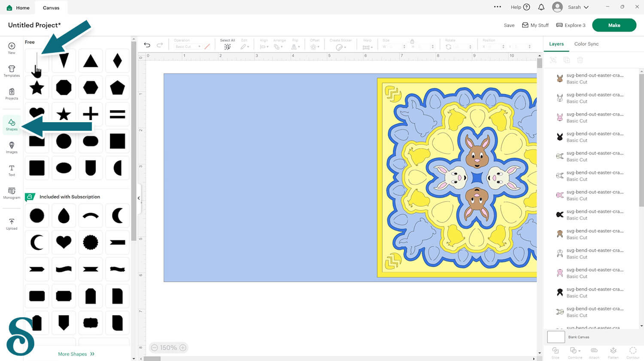Switch to the Color Sync tab
Viewport: 644px width, 361px height.
[x=586, y=44]
